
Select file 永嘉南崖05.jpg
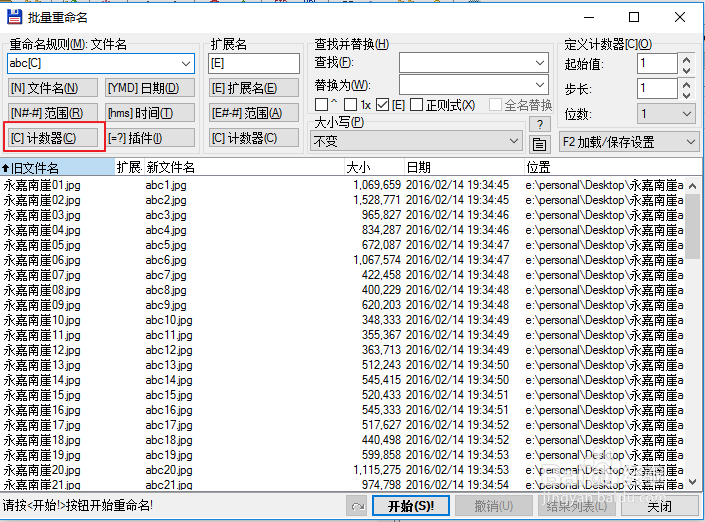coord(42,245)
